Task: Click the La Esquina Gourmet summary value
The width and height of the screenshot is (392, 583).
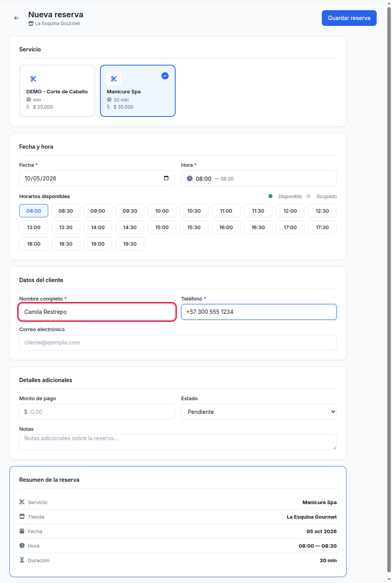Action: [312, 517]
